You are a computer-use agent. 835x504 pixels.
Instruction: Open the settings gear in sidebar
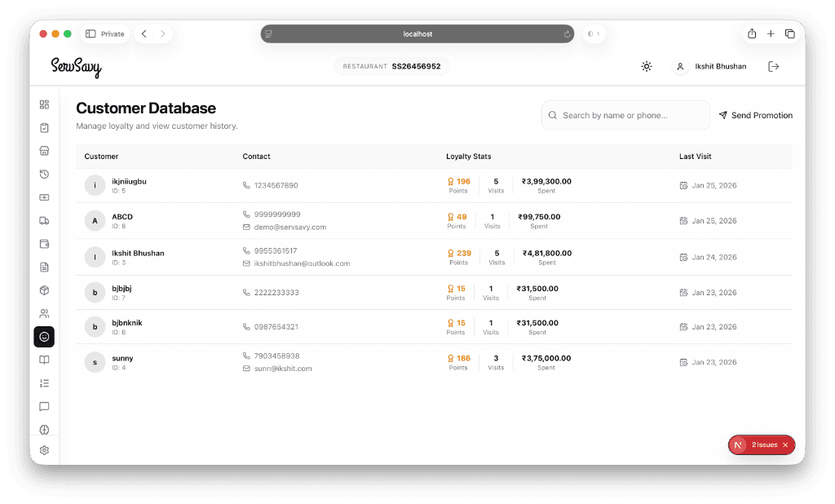44,450
